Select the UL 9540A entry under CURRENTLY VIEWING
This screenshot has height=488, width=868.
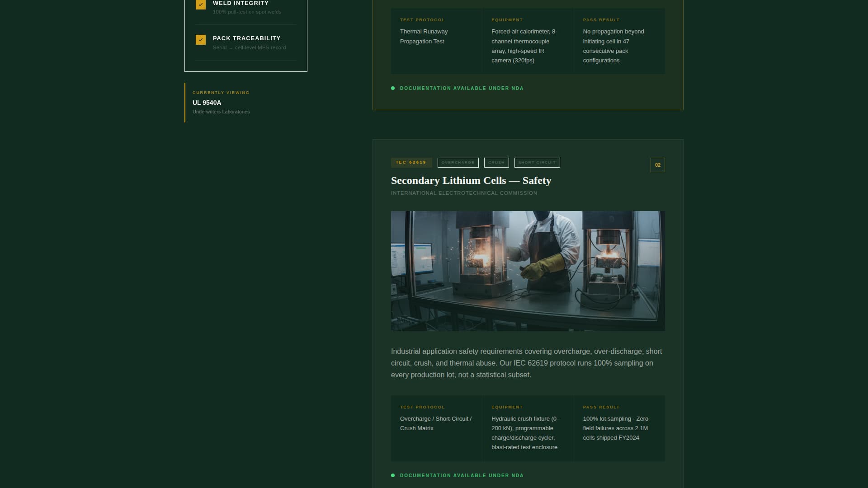[x=206, y=103]
